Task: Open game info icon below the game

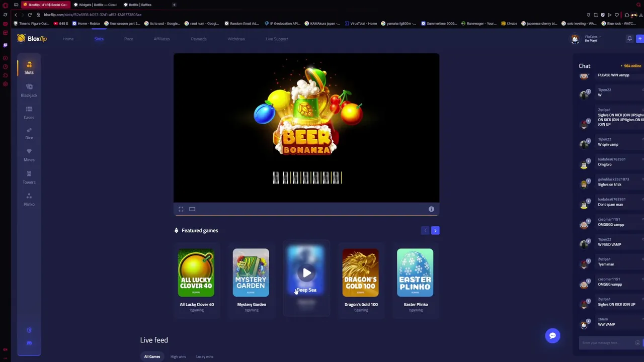Action: coord(431,209)
